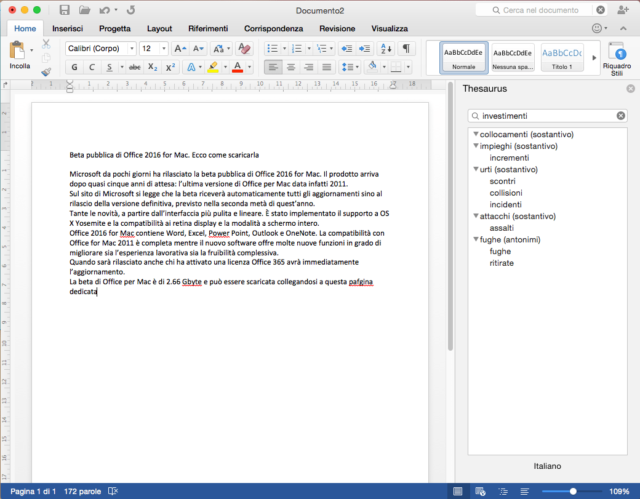Switch to the Progetta tab
640x499 pixels.
click(115, 29)
